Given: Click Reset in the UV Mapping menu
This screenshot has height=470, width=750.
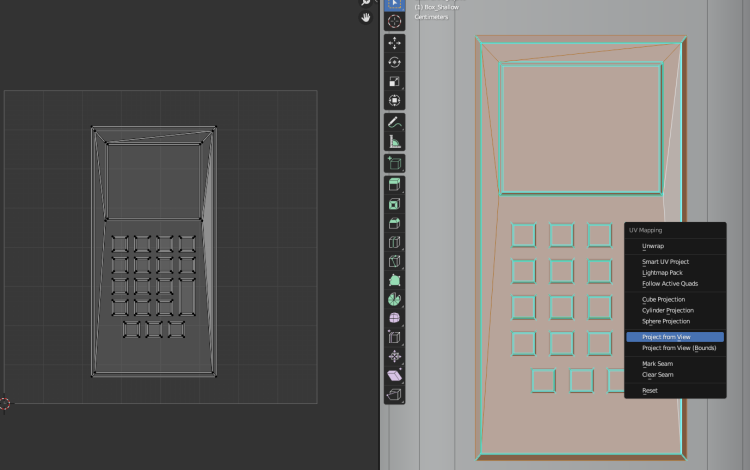Looking at the screenshot, I should [x=650, y=390].
